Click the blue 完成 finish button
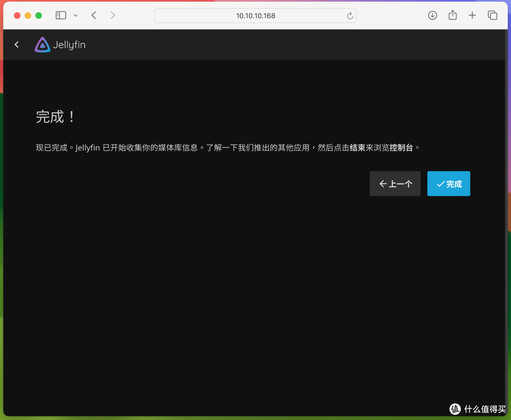511x420 pixels. pyautogui.click(x=449, y=184)
